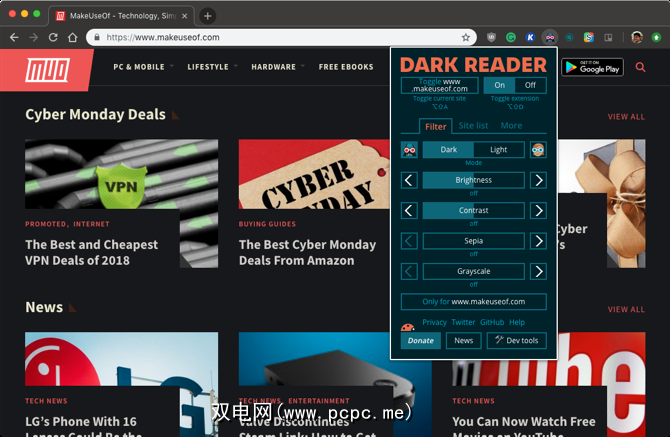The width and height of the screenshot is (670, 437).
Task: Open the grey panel extension icon
Action: pyautogui.click(x=608, y=38)
